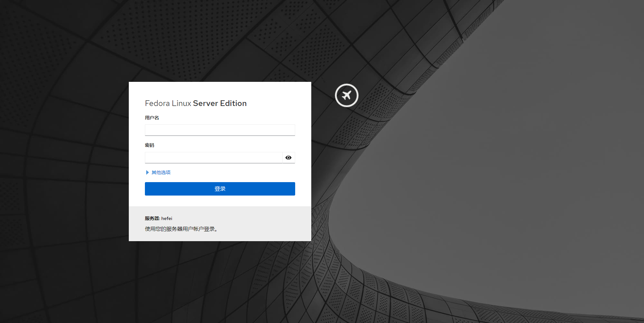Focus the 用户名 username input field
This screenshot has width=644, height=323.
(220, 130)
